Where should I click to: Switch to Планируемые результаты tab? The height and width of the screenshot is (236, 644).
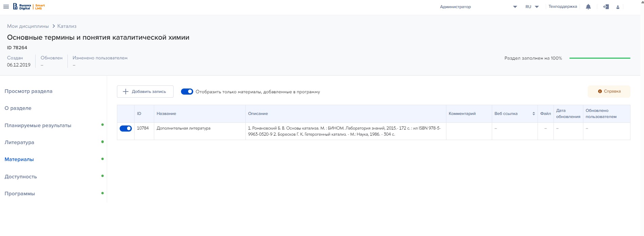(38, 125)
